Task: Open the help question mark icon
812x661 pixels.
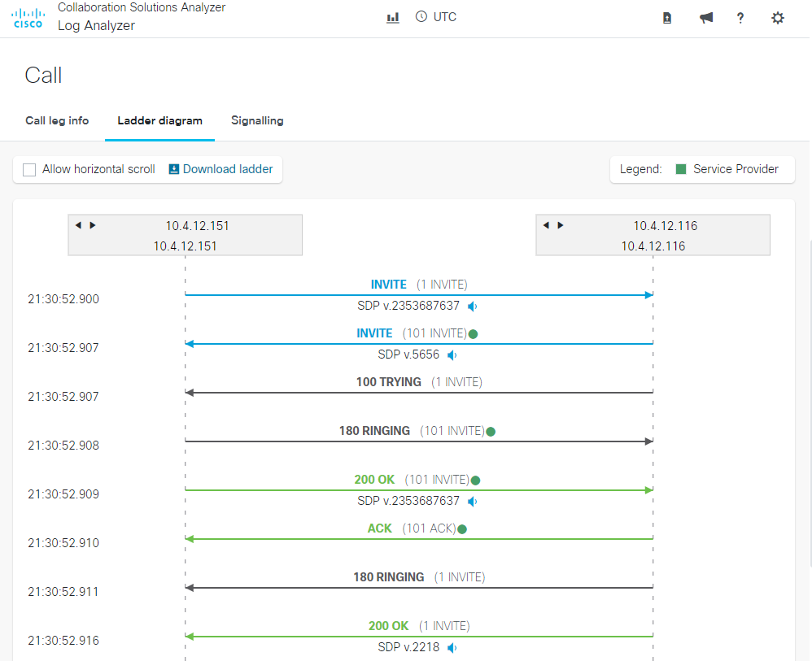Action: coord(740,18)
